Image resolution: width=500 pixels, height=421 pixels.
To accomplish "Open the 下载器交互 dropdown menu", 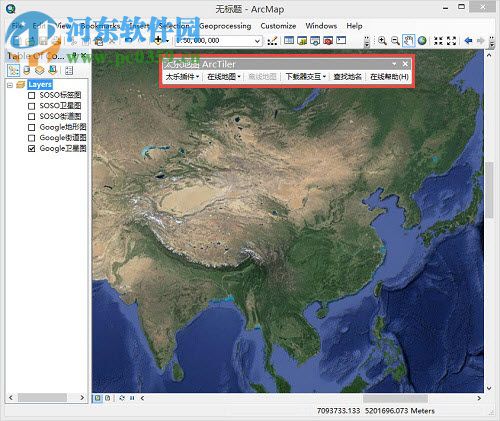I will [x=305, y=77].
